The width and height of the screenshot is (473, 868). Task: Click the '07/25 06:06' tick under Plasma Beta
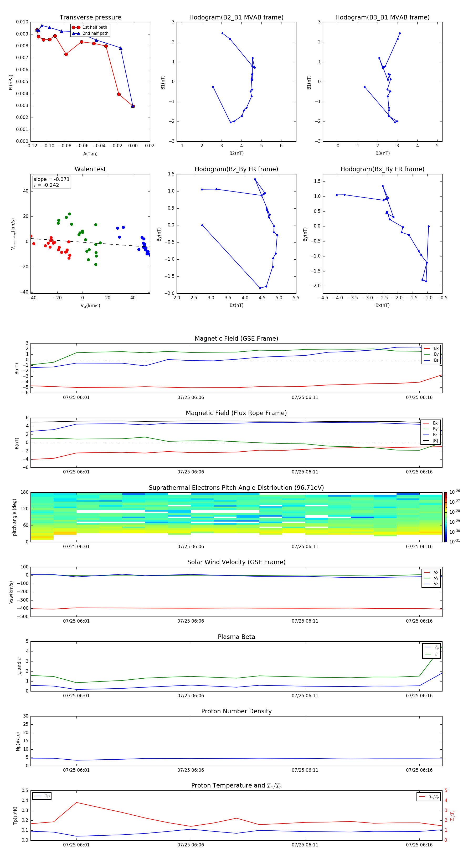pos(191,696)
